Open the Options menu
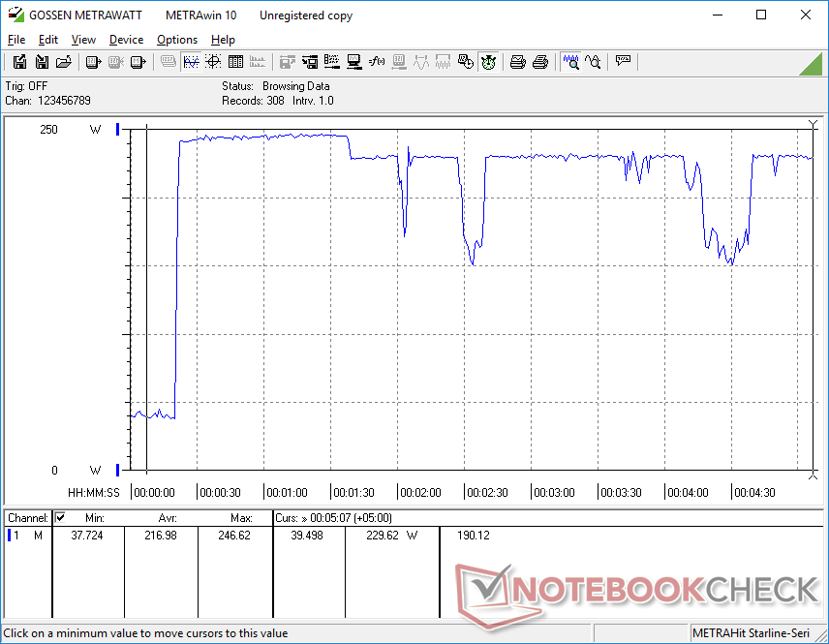Image resolution: width=829 pixels, height=644 pixels. pyautogui.click(x=177, y=40)
